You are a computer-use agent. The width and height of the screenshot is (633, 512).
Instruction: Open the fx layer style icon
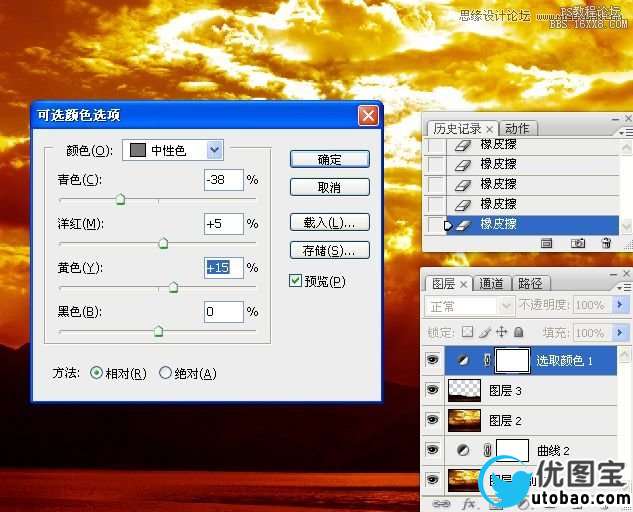469,504
